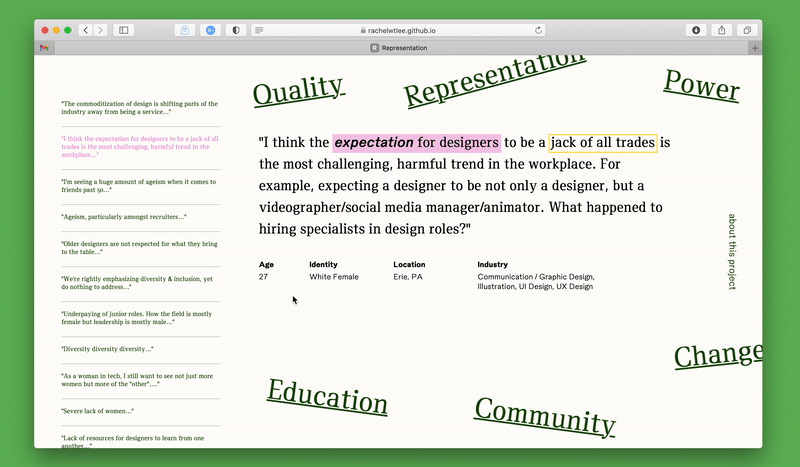Image resolution: width=800 pixels, height=467 pixels.
Task: Open the privacy shield report icon
Action: pos(236,30)
